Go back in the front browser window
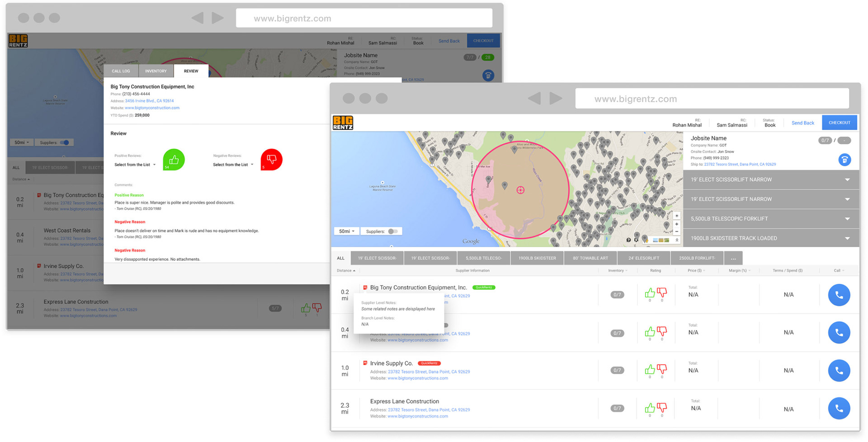Screen dimensions: 868x442 [534, 98]
